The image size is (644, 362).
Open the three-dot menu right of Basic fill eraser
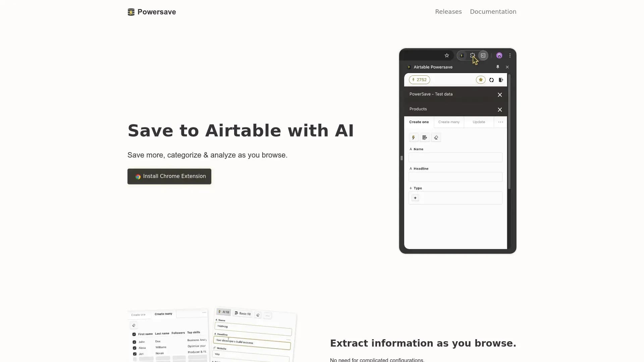[x=268, y=316]
